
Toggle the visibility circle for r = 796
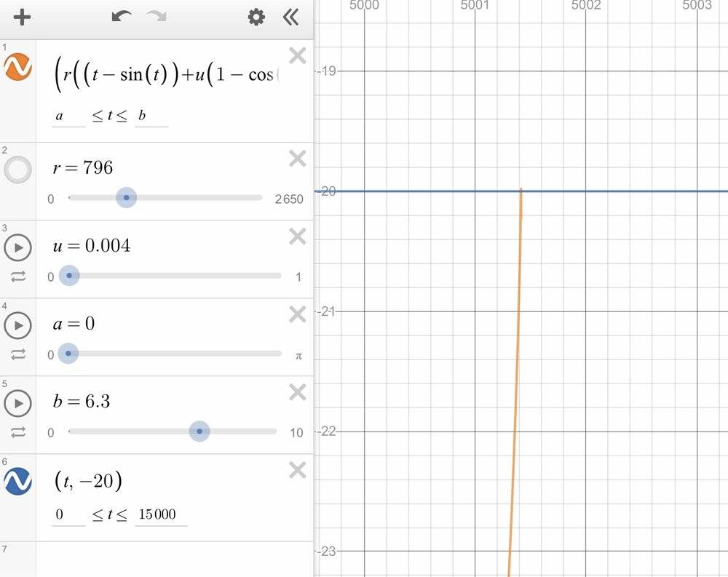click(17, 171)
